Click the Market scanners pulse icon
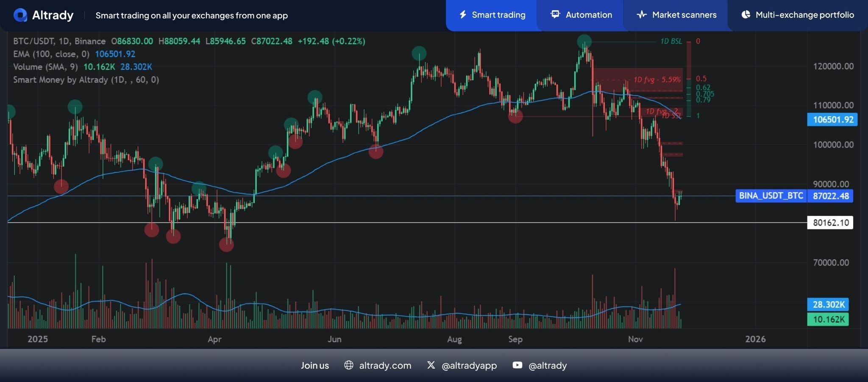The height and width of the screenshot is (382, 868). (x=641, y=15)
